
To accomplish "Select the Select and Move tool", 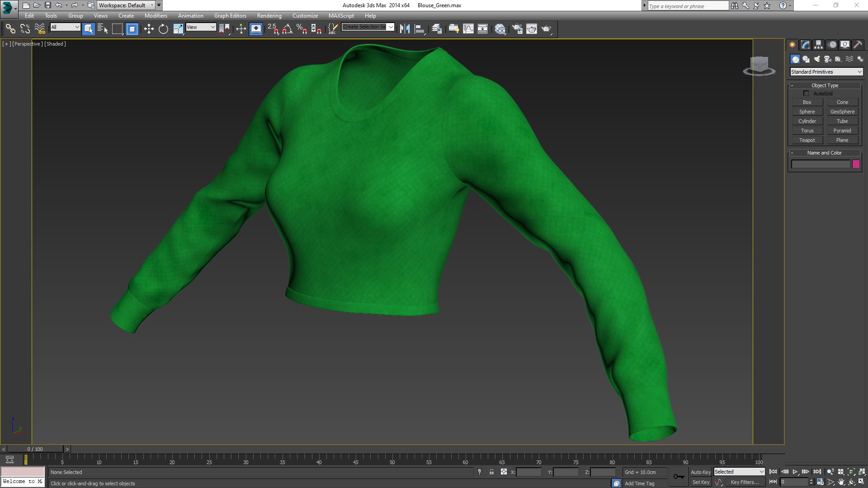I will 149,29.
